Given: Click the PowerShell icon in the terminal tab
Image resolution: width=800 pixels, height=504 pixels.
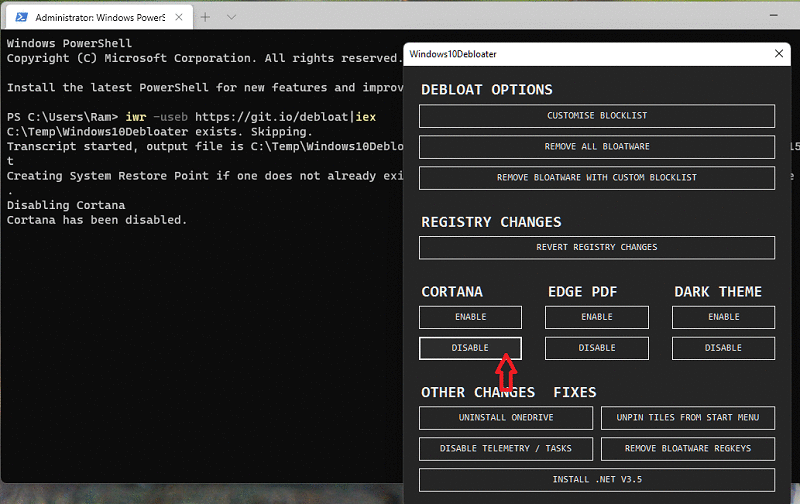Looking at the screenshot, I should tap(20, 18).
